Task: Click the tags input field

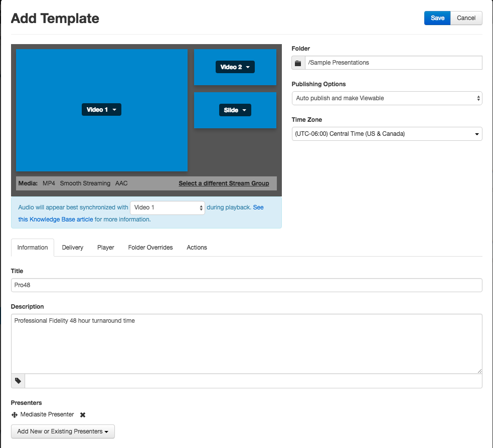Action: 253,381
